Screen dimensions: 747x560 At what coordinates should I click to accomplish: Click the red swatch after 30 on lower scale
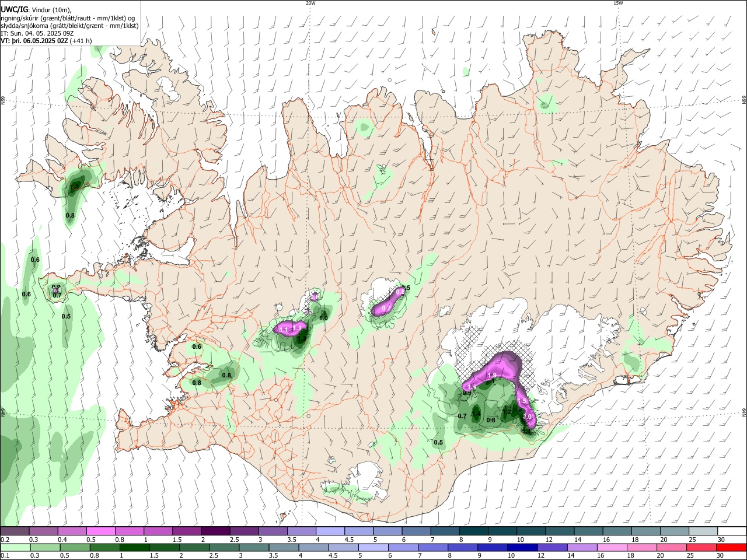click(732, 547)
